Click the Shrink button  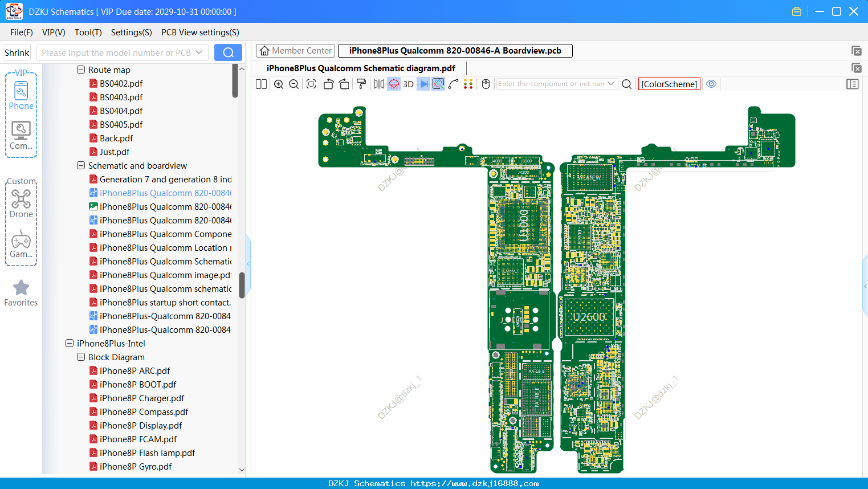(x=17, y=52)
